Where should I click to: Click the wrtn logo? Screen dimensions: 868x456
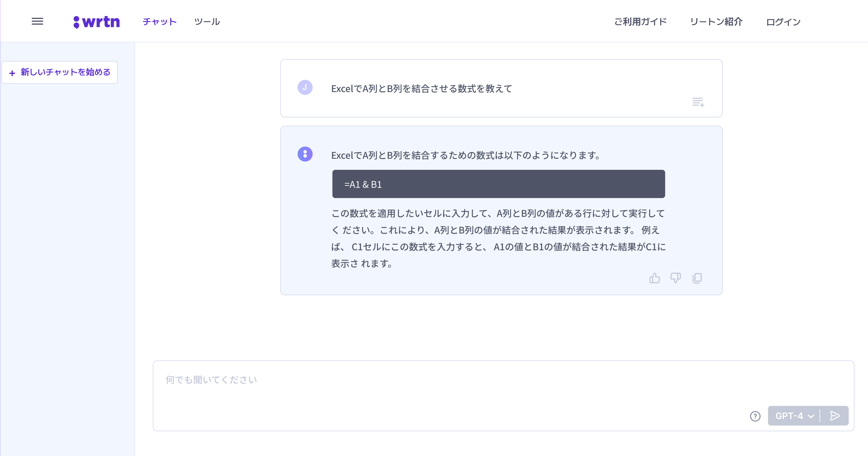click(x=97, y=22)
